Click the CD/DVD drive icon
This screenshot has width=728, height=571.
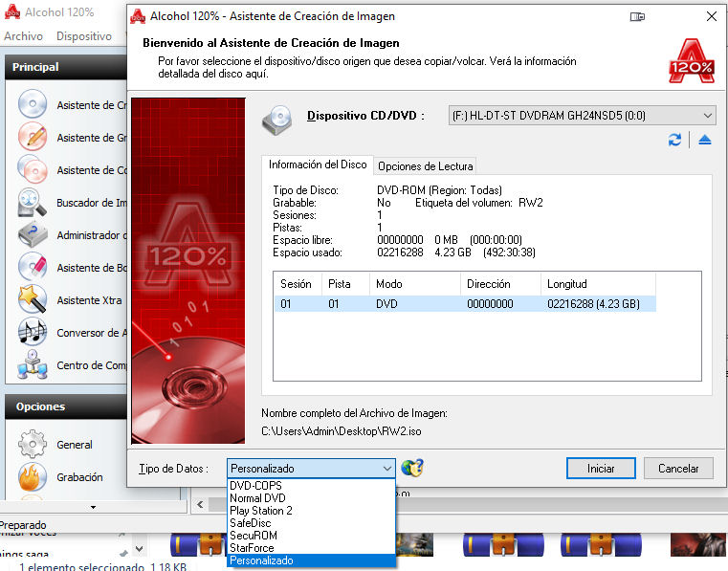(276, 120)
